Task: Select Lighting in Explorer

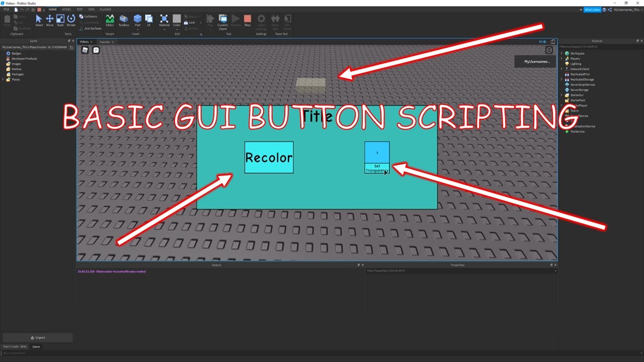Action: [x=575, y=64]
